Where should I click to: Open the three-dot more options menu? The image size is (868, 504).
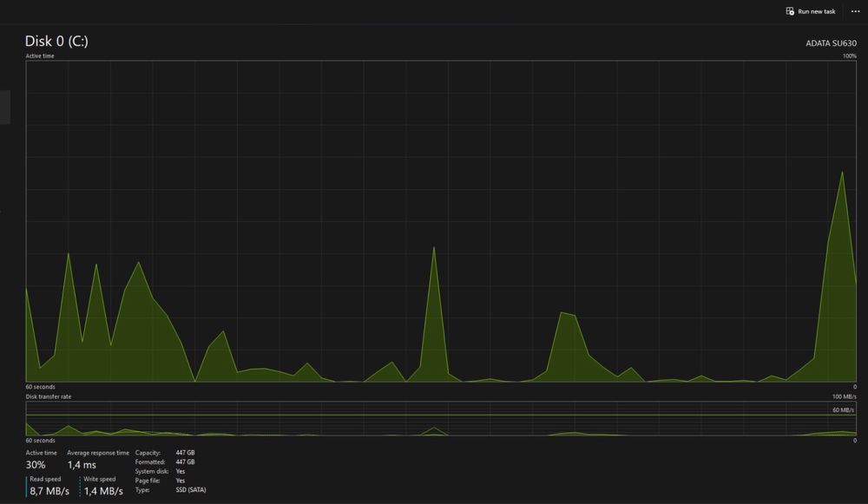pyautogui.click(x=855, y=11)
